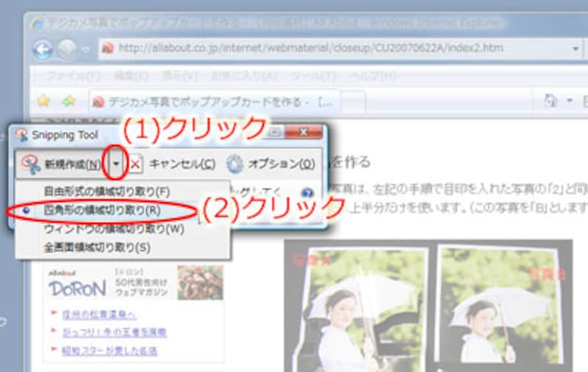
Task: Click the Internet Explorer back button
Action: click(43, 49)
